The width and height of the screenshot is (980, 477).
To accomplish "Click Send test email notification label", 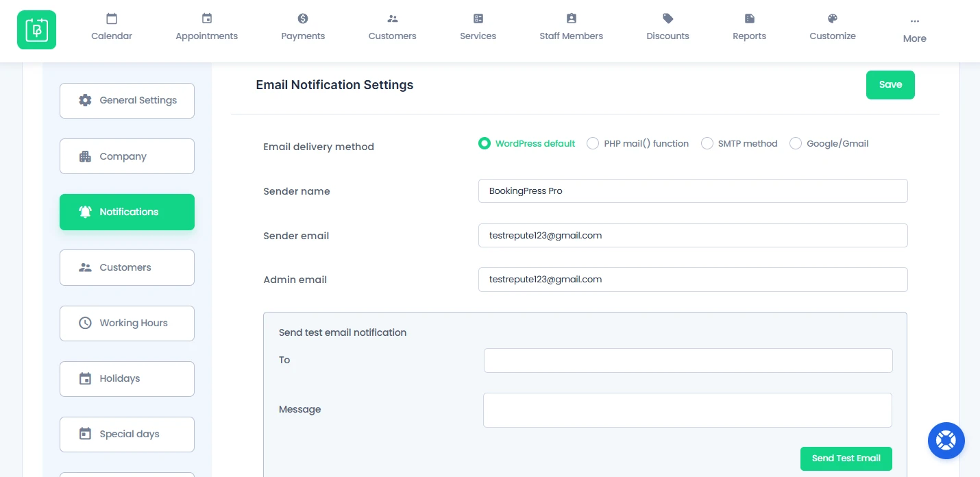I will pos(343,332).
